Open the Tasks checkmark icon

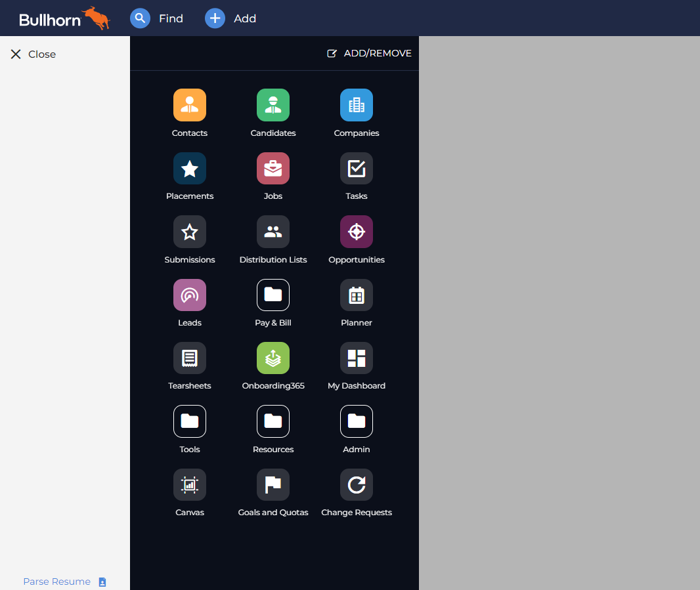[357, 168]
